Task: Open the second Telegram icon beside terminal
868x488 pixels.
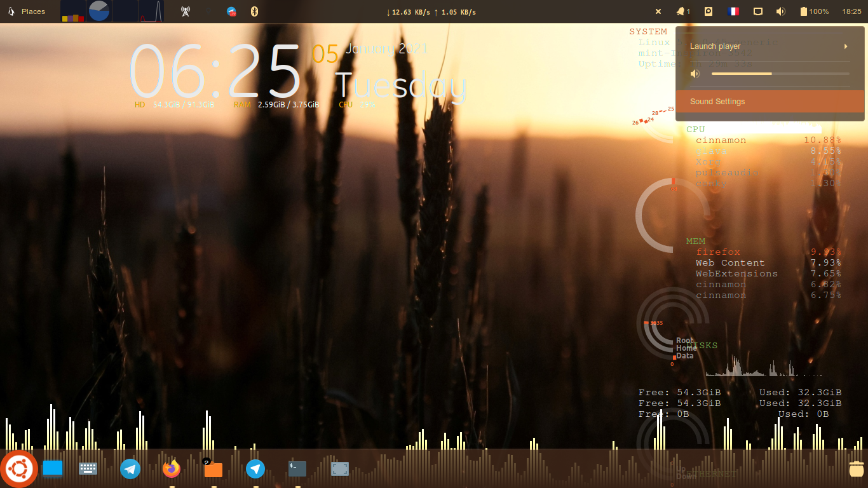Action: (255, 469)
